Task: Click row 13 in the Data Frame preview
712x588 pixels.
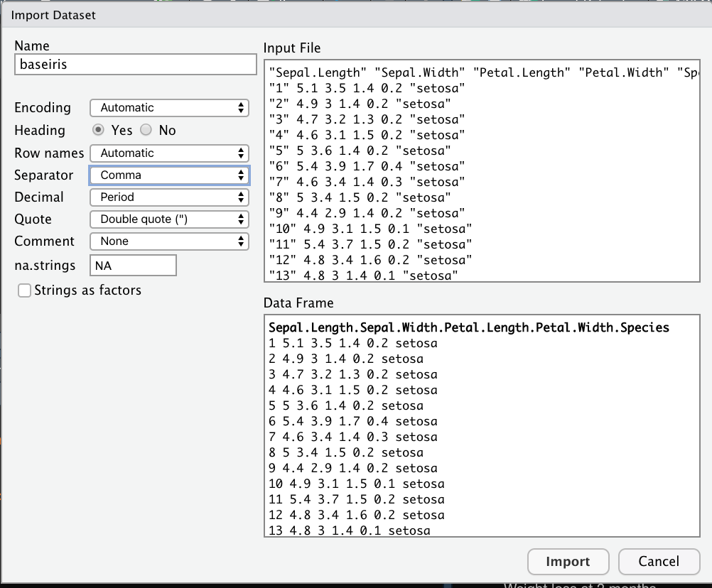Action: pyautogui.click(x=349, y=530)
